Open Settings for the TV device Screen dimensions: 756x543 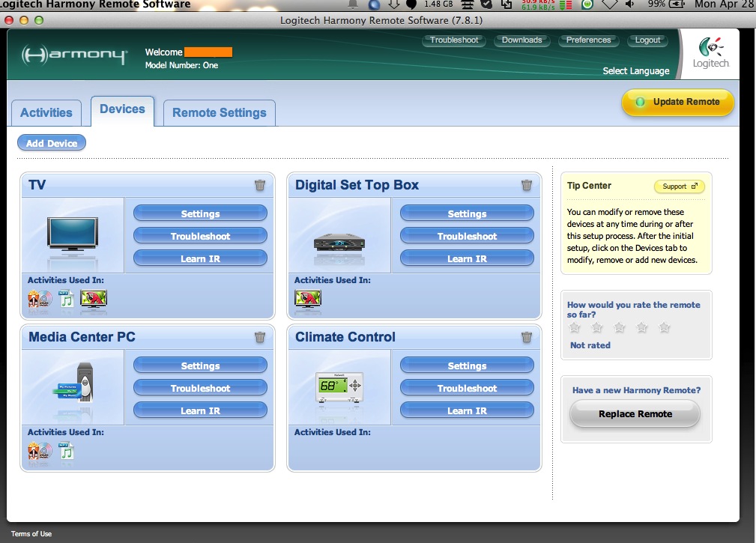point(200,213)
